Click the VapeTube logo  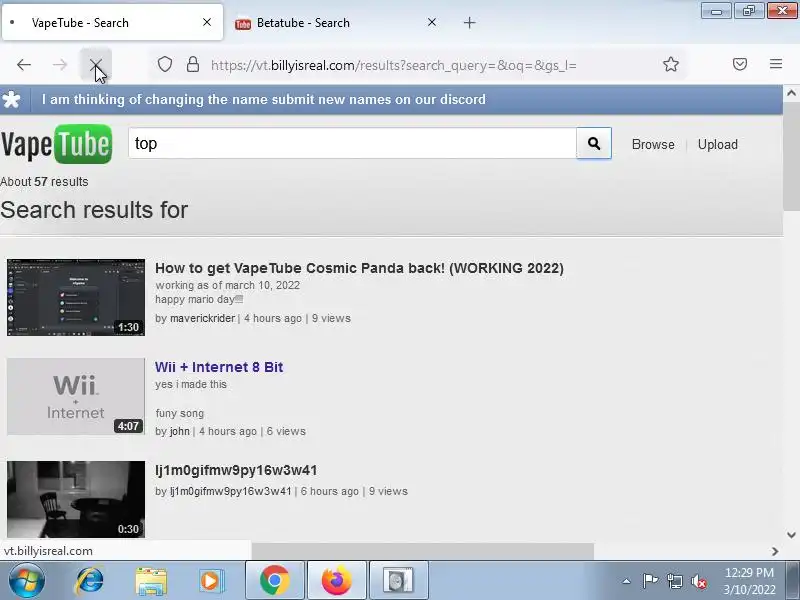[56, 144]
